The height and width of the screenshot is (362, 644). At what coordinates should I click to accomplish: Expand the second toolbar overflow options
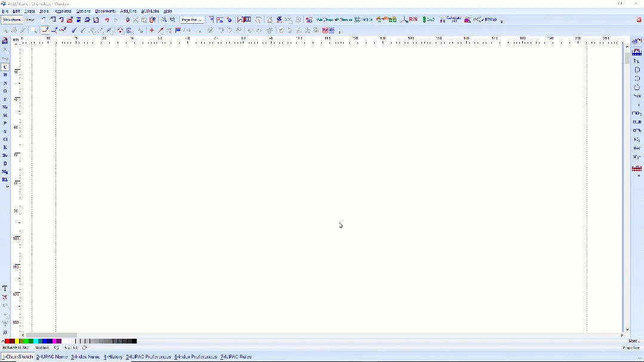(x=339, y=32)
